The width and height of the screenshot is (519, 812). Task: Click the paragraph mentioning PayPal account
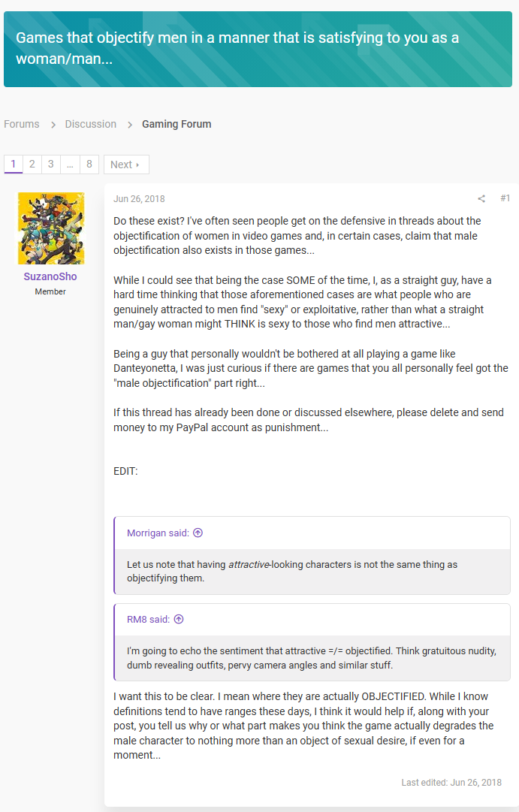pyautogui.click(x=309, y=420)
